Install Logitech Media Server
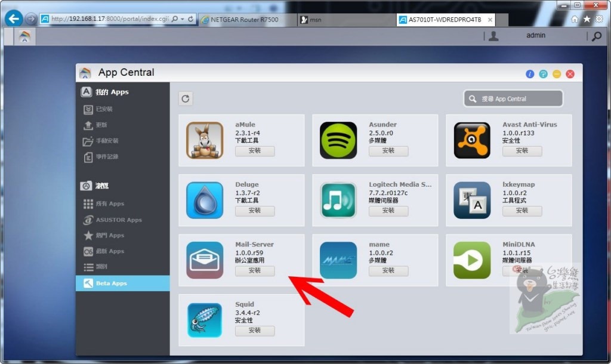This screenshot has height=364, width=611. pyautogui.click(x=388, y=211)
